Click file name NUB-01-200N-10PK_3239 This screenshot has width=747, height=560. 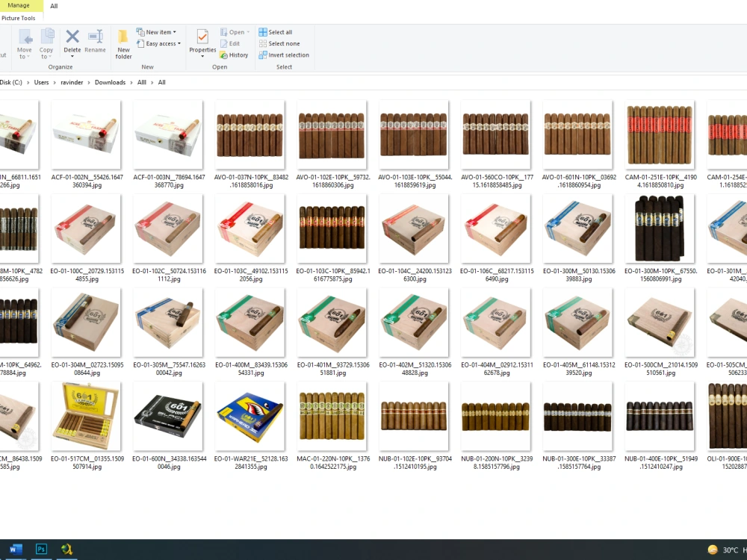point(497,462)
